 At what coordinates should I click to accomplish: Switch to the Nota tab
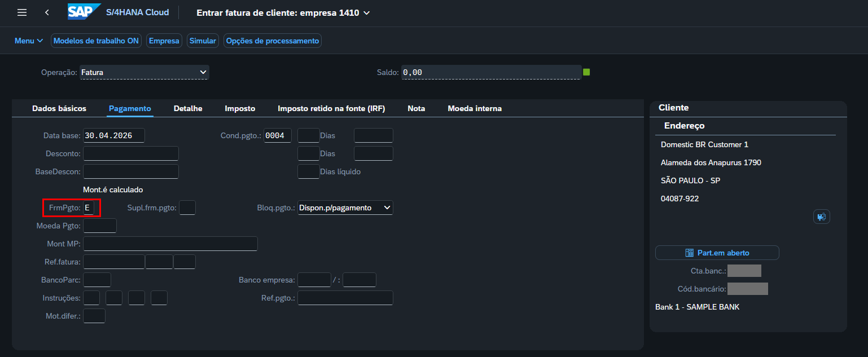(417, 108)
